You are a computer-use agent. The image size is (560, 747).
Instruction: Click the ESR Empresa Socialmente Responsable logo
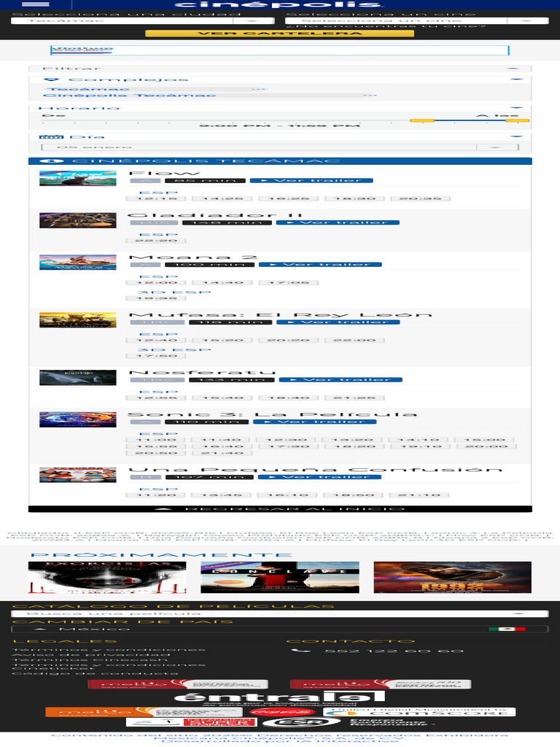tap(348, 722)
